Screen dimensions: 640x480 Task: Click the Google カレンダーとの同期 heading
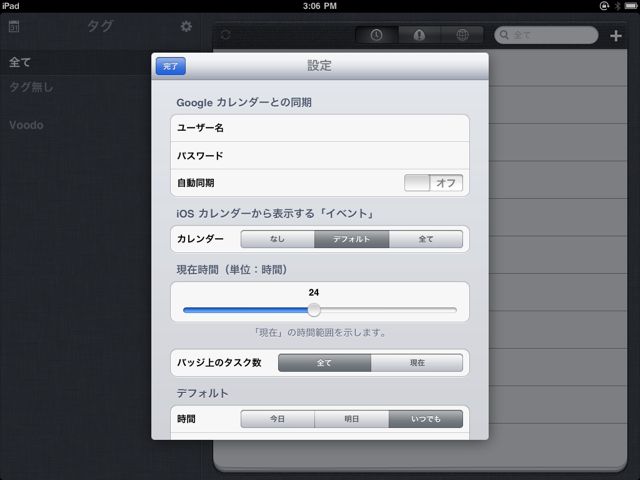pos(244,102)
